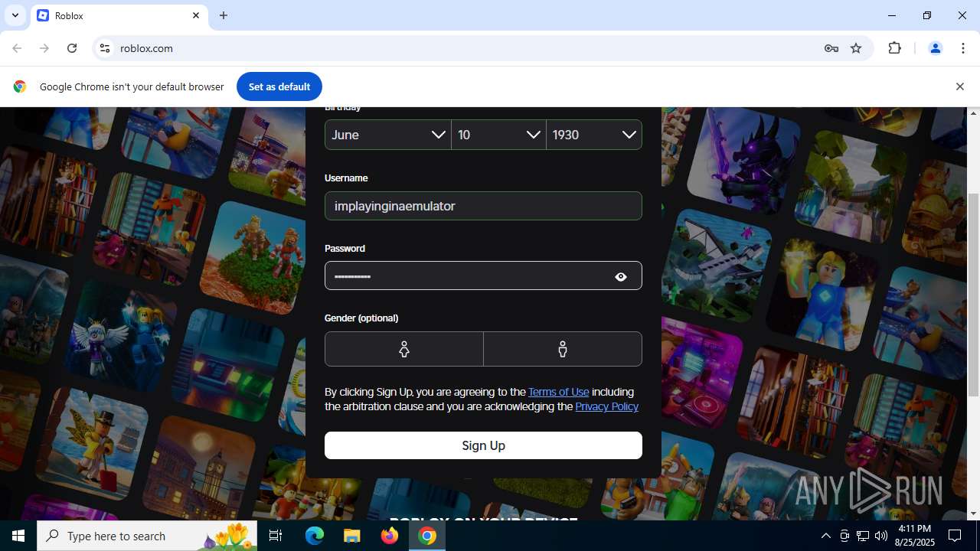Screen dimensions: 980x551
Task: Click the airplane game thumbnail
Action: click(716, 266)
